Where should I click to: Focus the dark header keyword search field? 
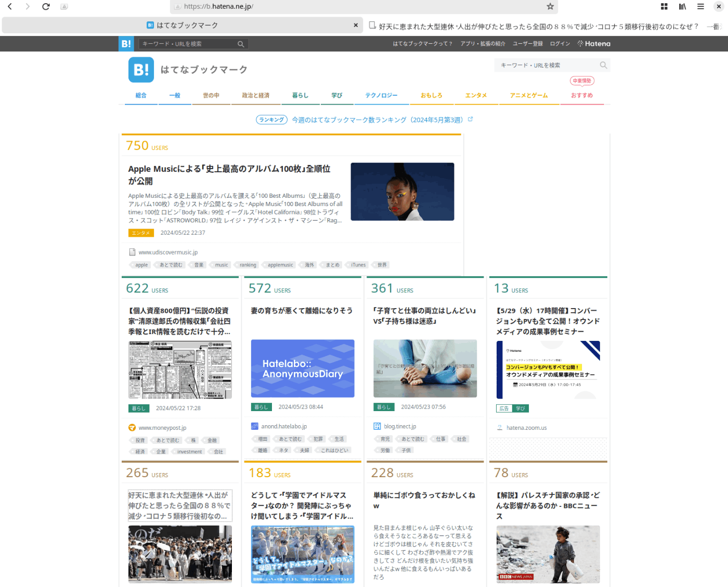pos(187,44)
